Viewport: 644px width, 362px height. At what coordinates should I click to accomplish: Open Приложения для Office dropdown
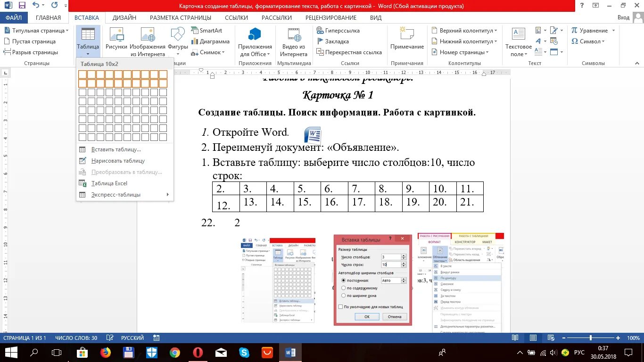255,41
